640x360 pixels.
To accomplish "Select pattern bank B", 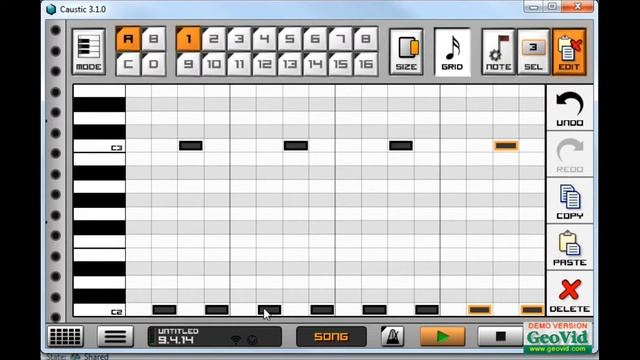I will (153, 39).
